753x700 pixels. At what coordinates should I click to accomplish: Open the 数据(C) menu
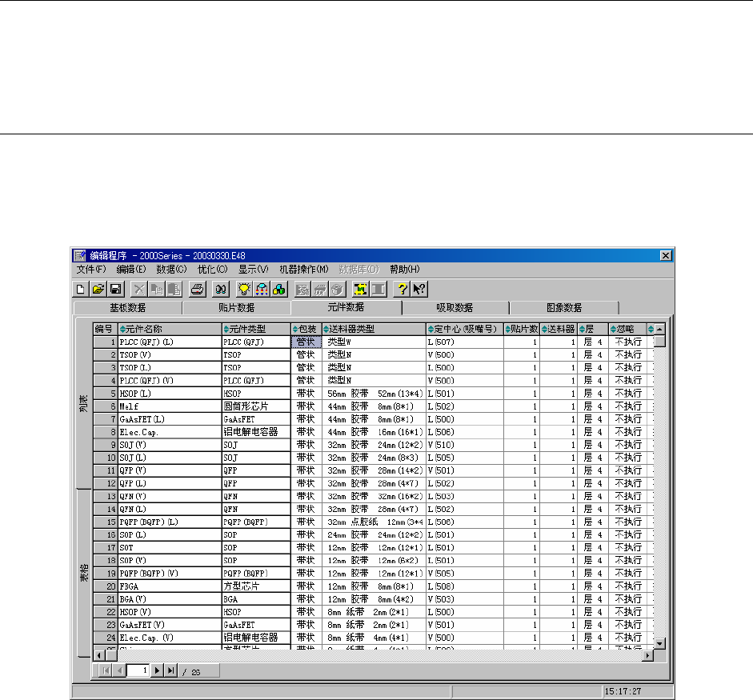(171, 270)
